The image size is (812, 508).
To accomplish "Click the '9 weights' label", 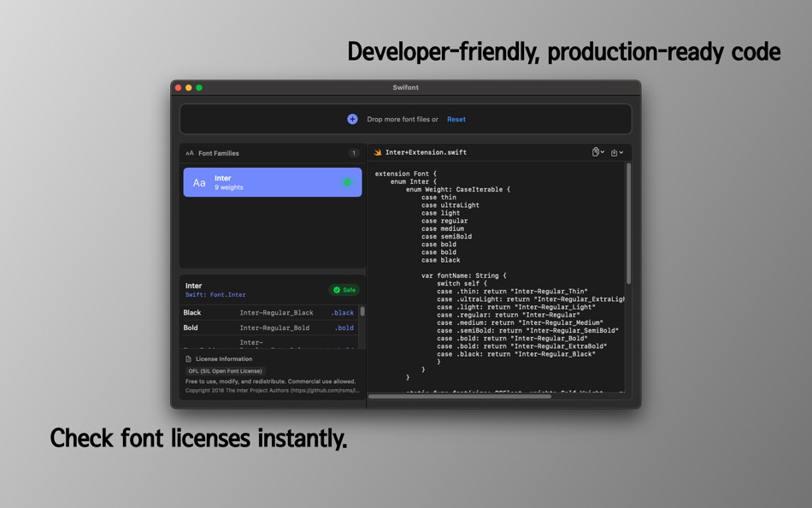I will coord(229,187).
